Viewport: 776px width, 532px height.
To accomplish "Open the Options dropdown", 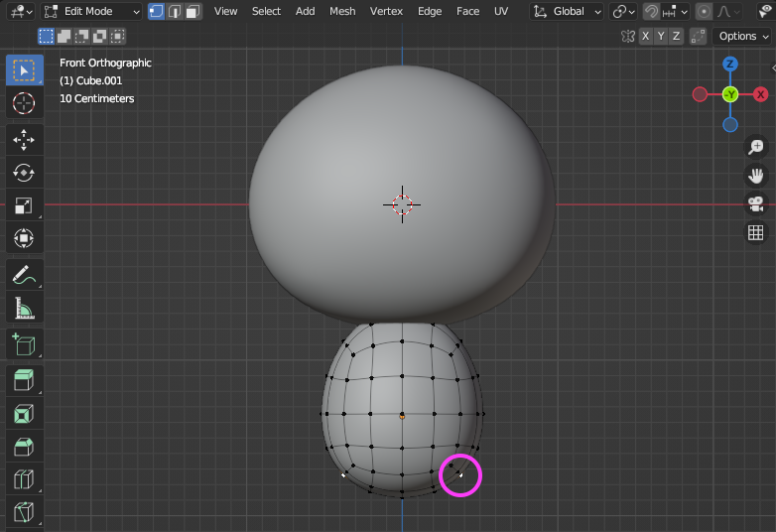I will coord(743,36).
